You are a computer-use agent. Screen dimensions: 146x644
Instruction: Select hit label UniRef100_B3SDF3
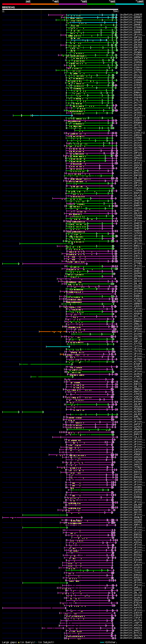[131, 364]
